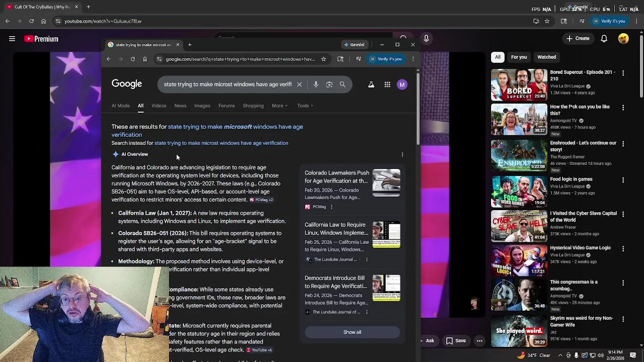Open Google Lens image search icon
This screenshot has width=644, height=362.
pos(329,84)
